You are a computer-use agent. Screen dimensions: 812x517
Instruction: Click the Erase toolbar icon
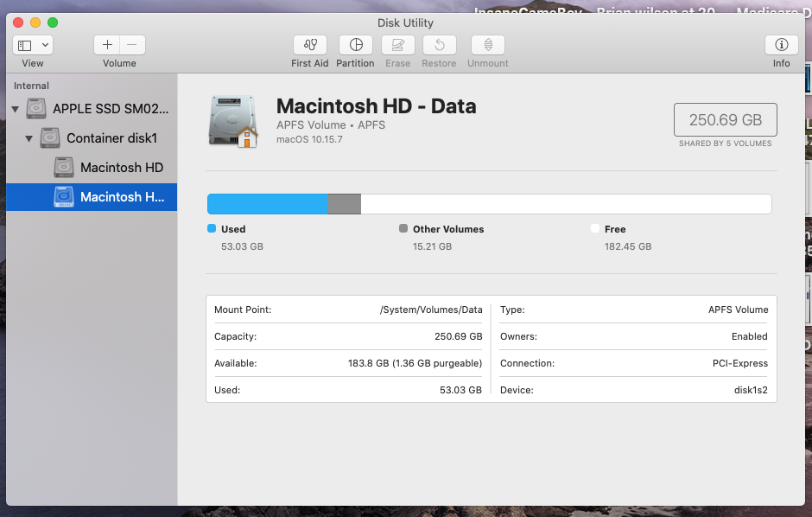point(397,45)
